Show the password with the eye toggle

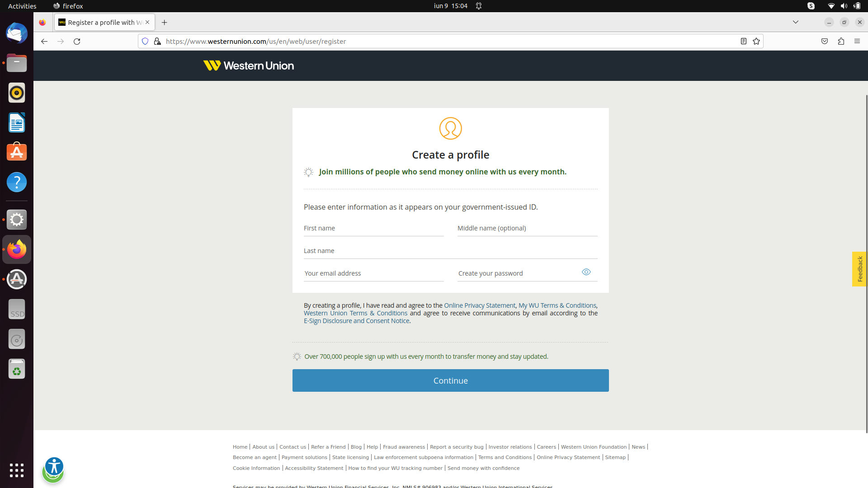(586, 272)
